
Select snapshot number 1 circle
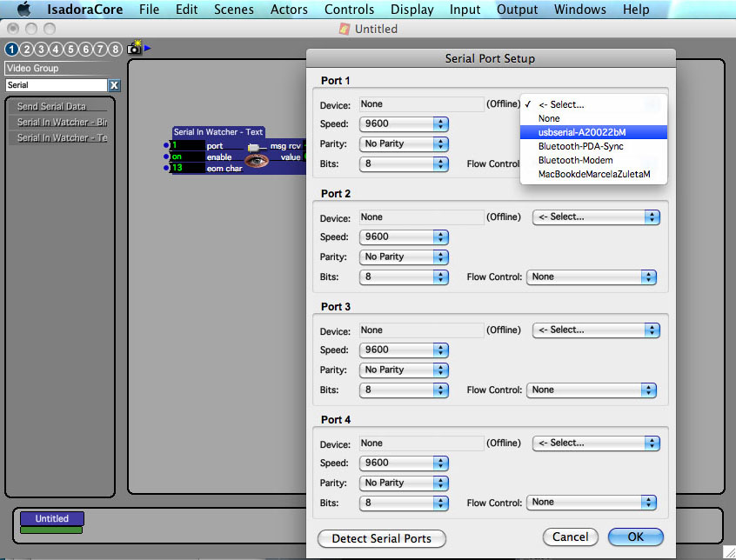click(11, 50)
